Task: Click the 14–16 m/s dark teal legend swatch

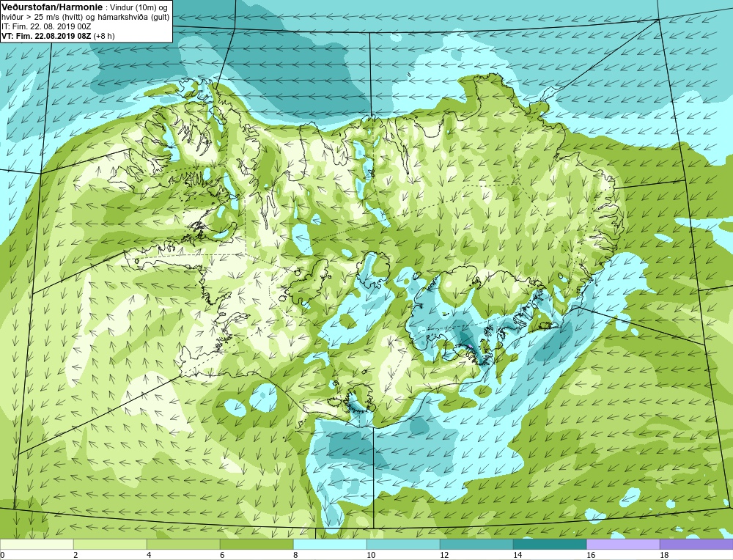Action: [x=550, y=544]
